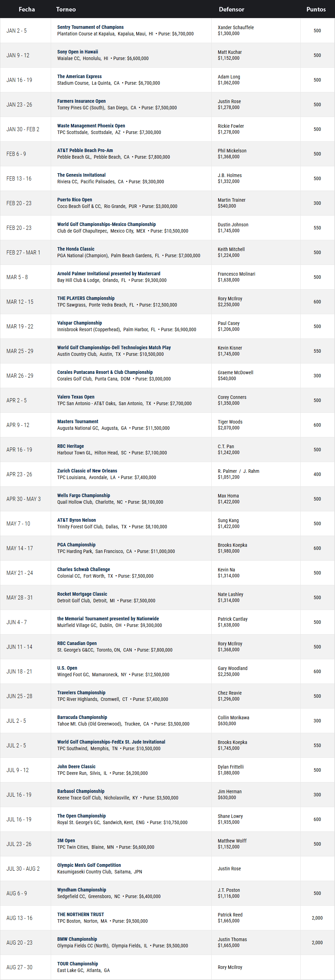335x980 pixels.
Task: Click the Torneo column header
Action: [66, 9]
